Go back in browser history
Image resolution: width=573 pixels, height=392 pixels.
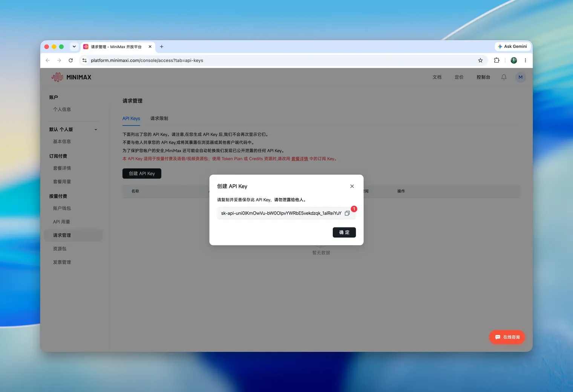click(47, 60)
